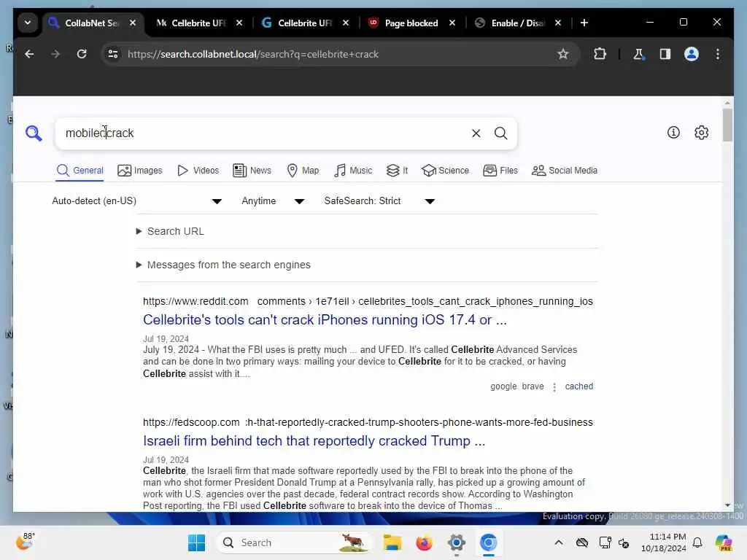The height and width of the screenshot is (560, 747).
Task: Select the Science search category
Action: point(446,171)
